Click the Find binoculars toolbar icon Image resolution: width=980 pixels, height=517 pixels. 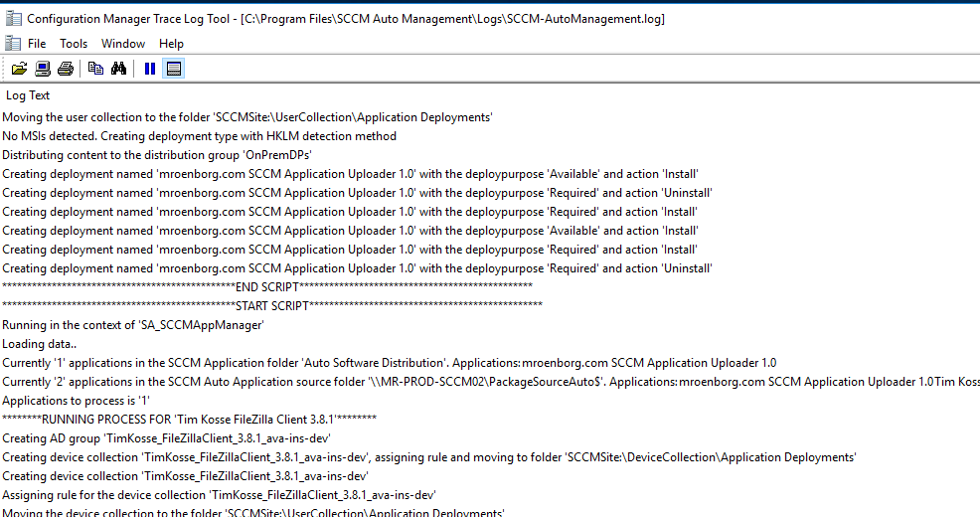118,69
